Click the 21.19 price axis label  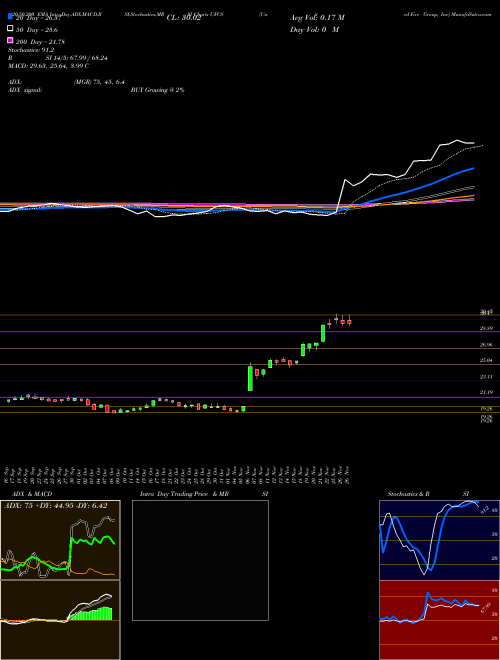point(486,392)
